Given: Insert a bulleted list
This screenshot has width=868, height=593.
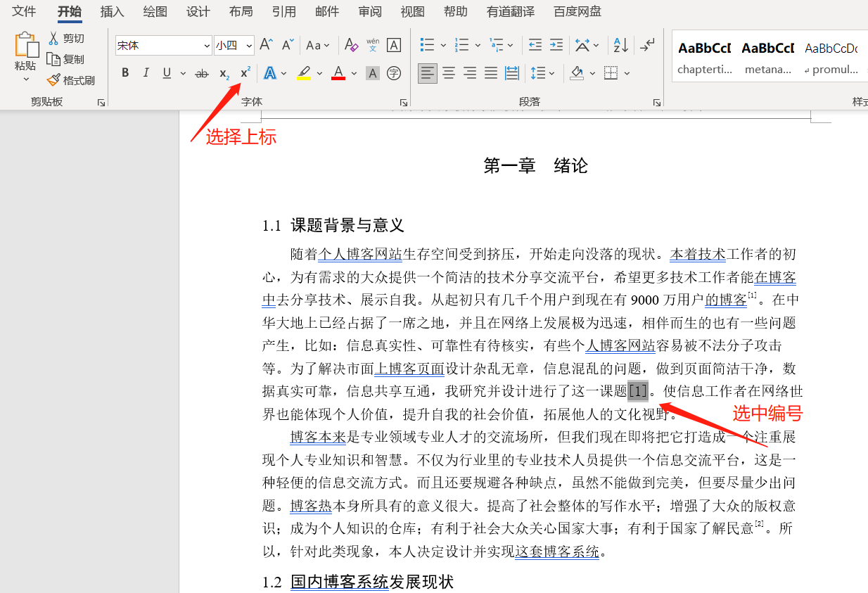Looking at the screenshot, I should pyautogui.click(x=428, y=45).
